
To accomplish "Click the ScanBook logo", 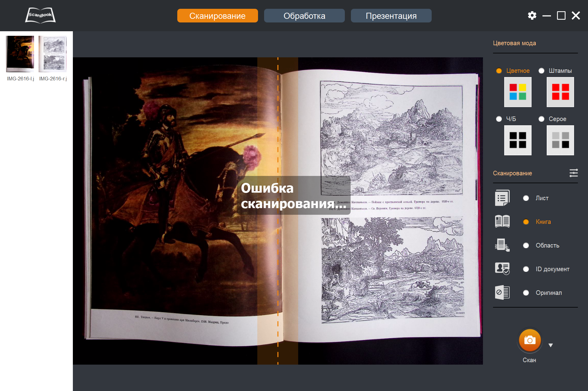I will click(40, 15).
